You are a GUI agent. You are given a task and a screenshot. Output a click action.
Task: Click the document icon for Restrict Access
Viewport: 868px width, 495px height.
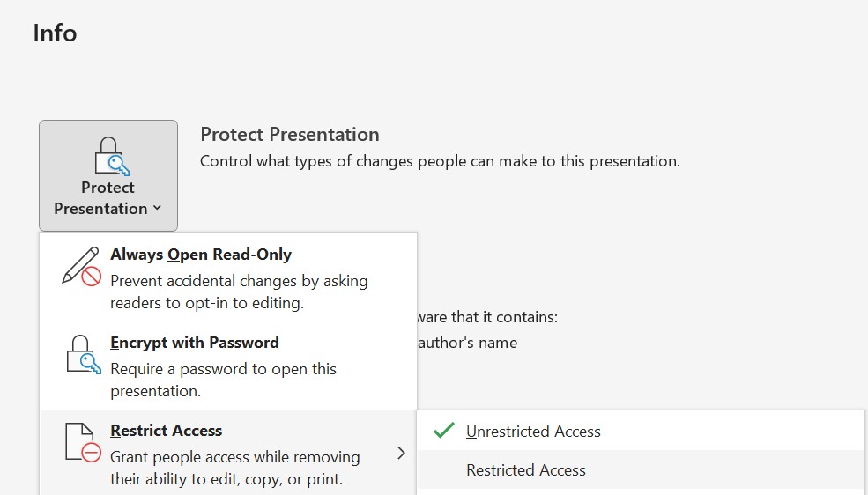83,442
